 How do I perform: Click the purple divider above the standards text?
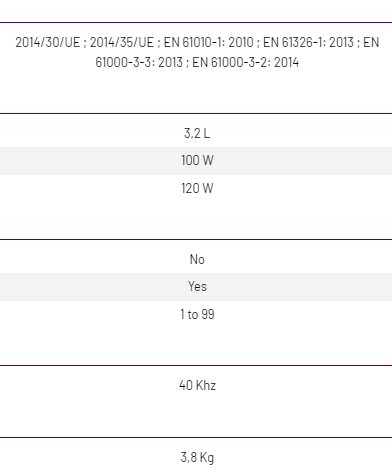pos(196,22)
